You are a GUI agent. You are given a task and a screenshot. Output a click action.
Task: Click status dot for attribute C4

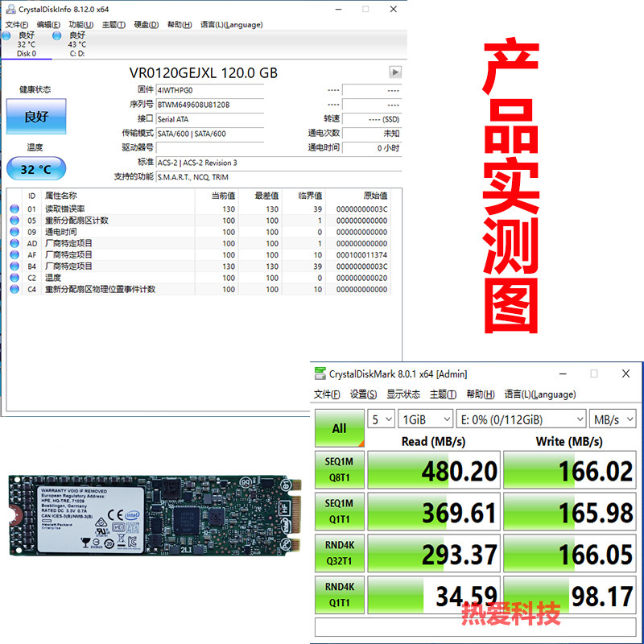(14, 289)
